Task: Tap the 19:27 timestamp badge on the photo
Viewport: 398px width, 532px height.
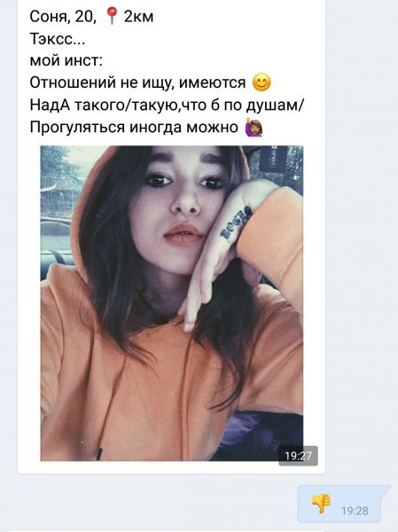Action: 298,456
